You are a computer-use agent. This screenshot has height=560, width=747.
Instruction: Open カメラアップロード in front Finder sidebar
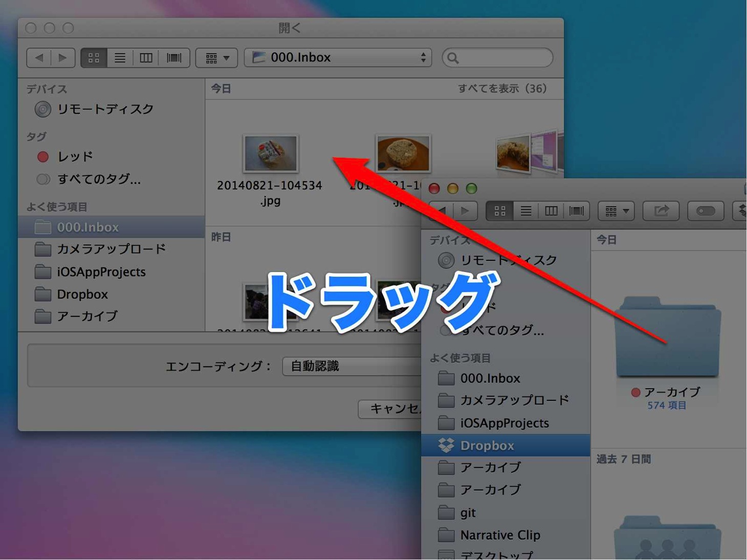pos(506,400)
